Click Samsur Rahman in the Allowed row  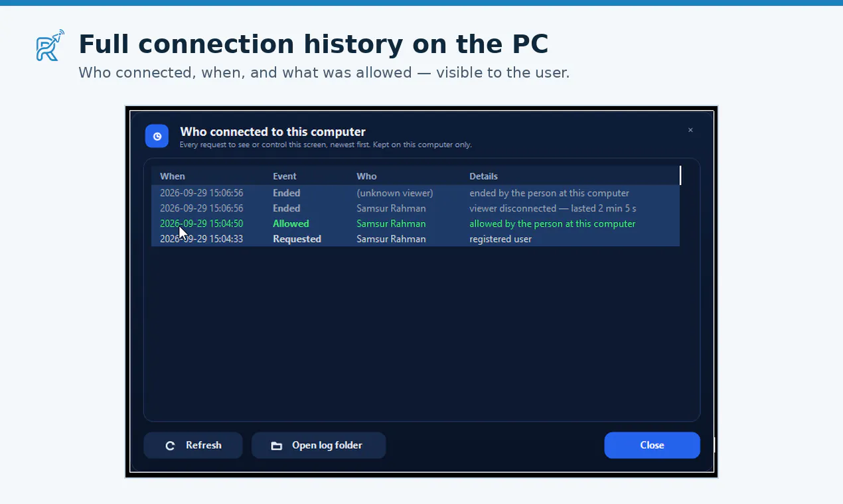pos(391,223)
